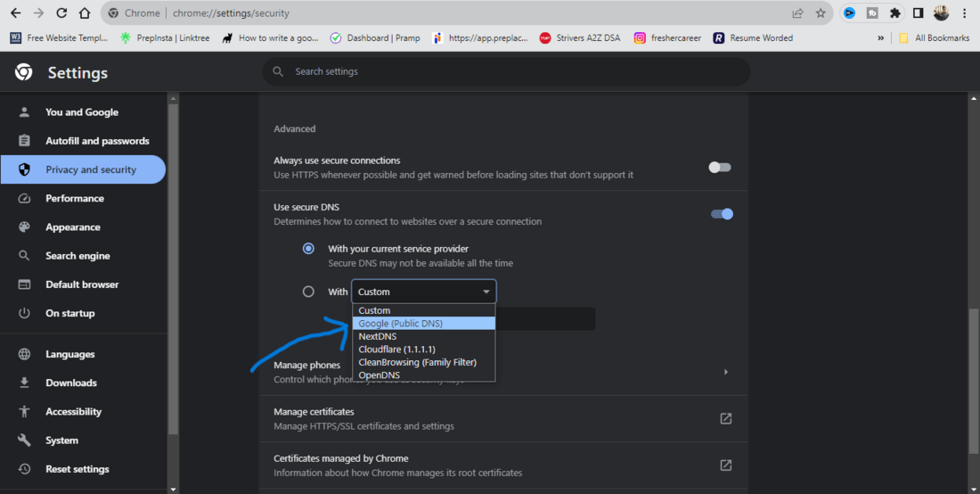The image size is (980, 494).
Task: Toggle the side panel icon
Action: click(919, 13)
